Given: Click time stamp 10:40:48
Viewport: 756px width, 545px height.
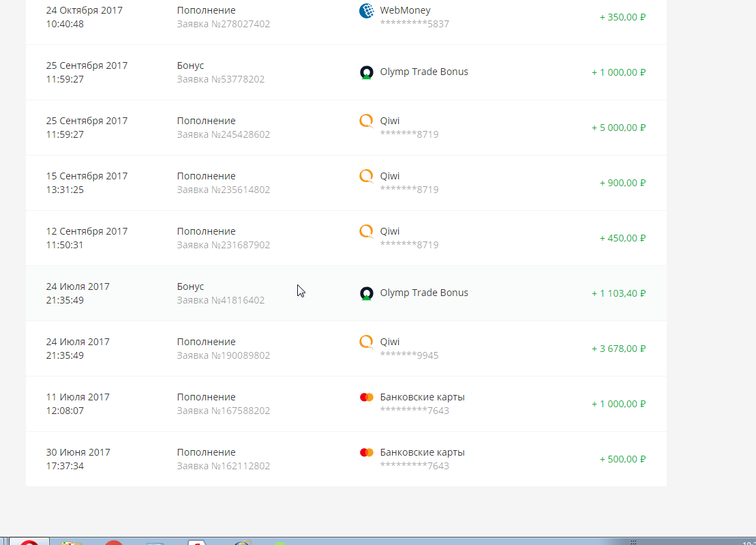Looking at the screenshot, I should (65, 24).
